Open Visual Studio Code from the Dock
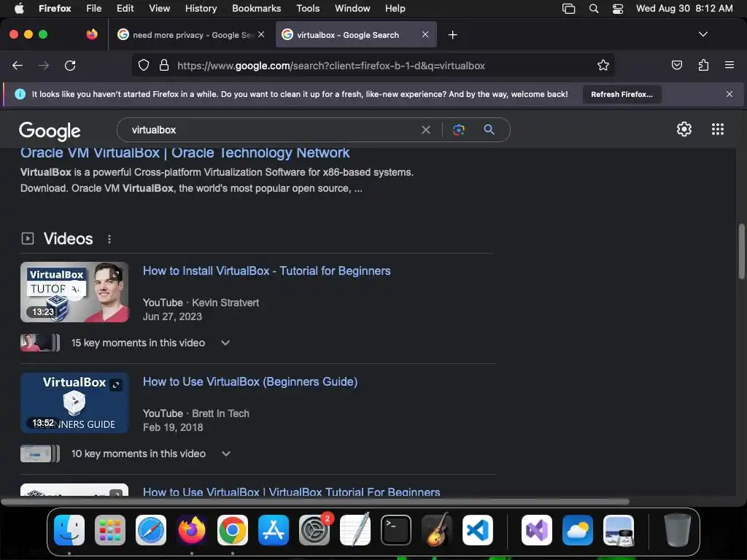This screenshot has width=747, height=560. 477,530
